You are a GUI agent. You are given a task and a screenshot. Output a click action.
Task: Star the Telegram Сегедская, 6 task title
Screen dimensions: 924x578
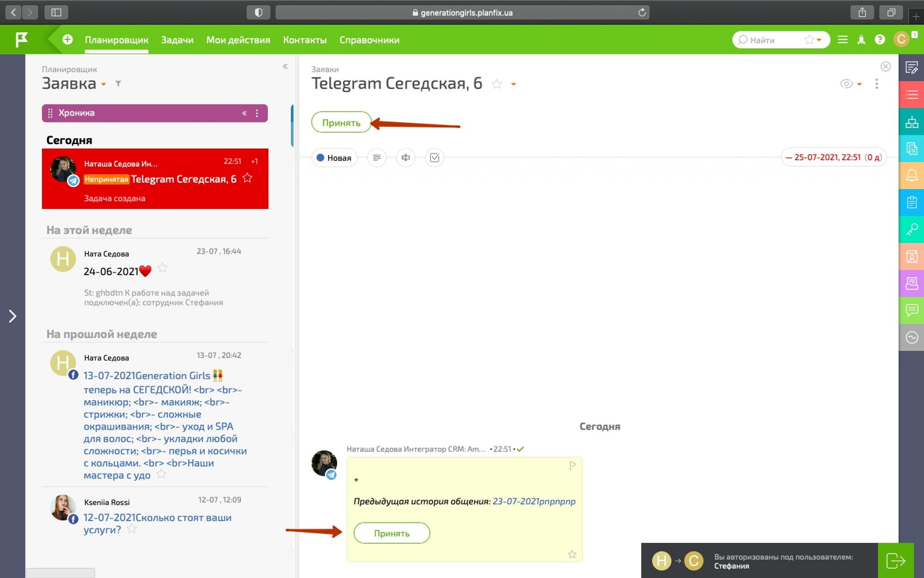497,84
